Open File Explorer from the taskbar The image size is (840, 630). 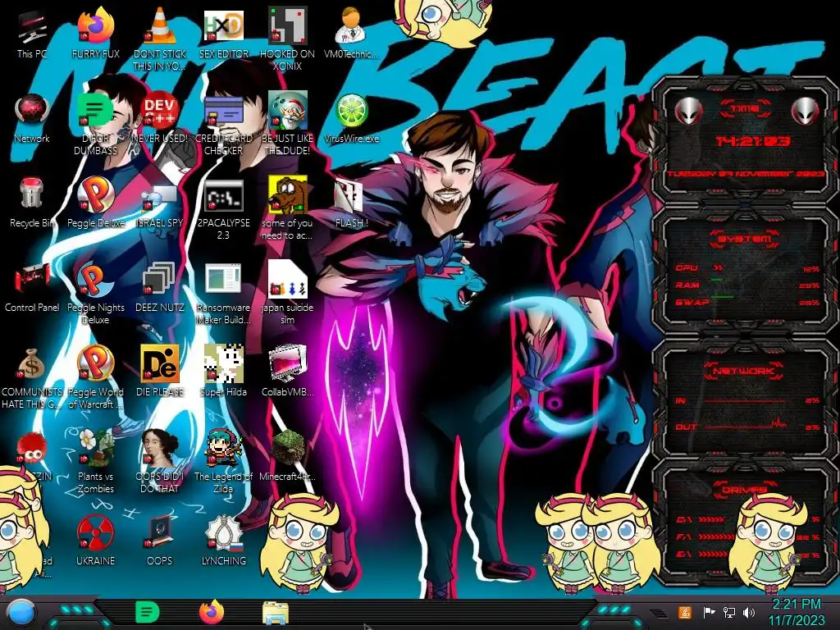(276, 613)
